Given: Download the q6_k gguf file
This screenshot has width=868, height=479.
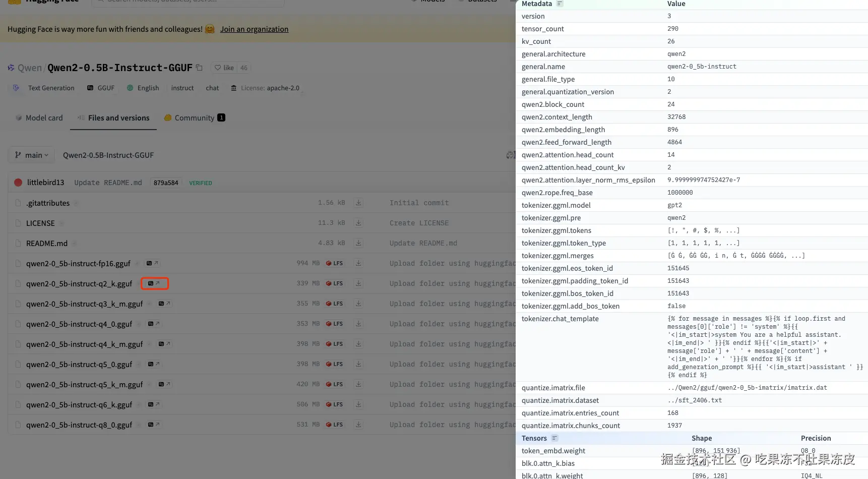Looking at the screenshot, I should tap(358, 404).
